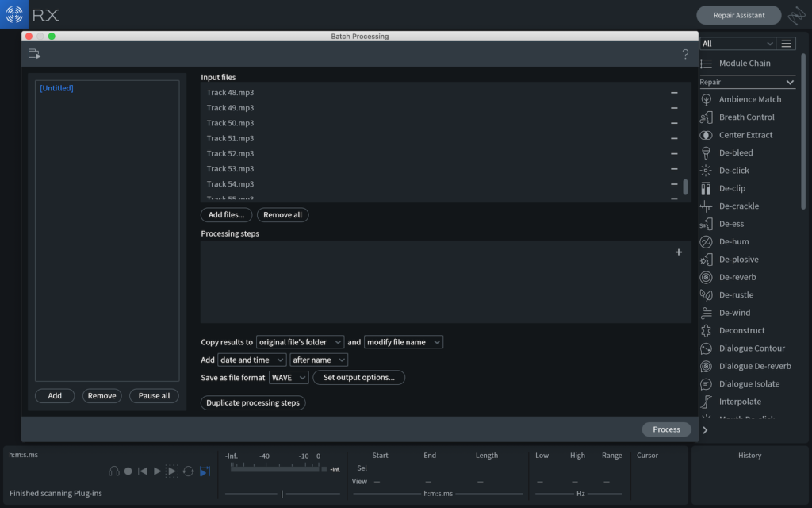Launch the De-reverb module
The image size is (812, 508).
(737, 277)
